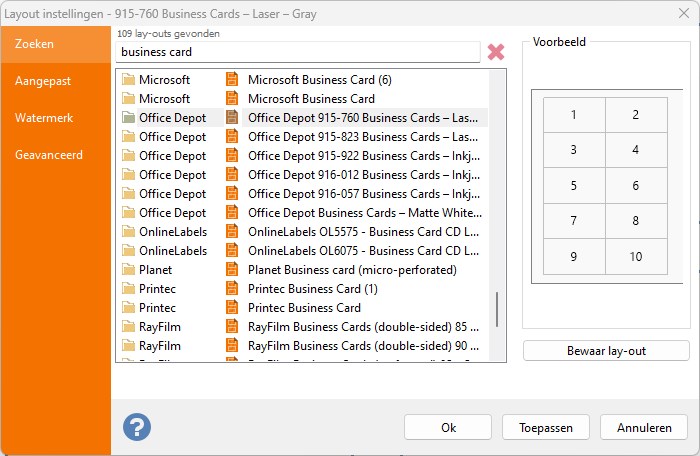Cancel with the Annuleren button
The image size is (700, 456).
[644, 427]
